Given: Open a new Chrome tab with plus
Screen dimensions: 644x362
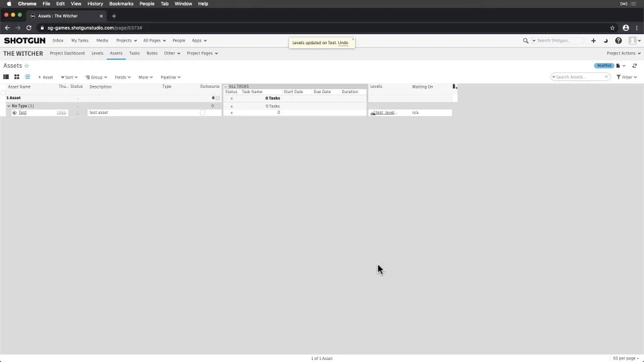Looking at the screenshot, I should click(114, 16).
